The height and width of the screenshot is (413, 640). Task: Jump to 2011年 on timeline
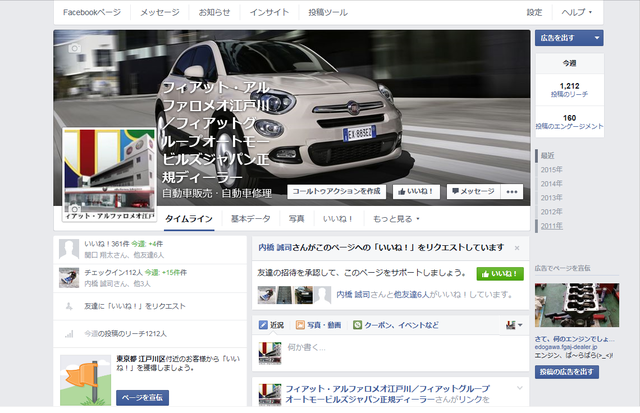click(x=551, y=226)
